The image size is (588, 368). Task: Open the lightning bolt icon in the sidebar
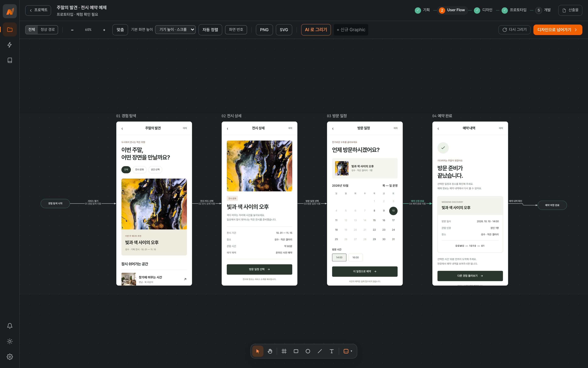coord(10,45)
